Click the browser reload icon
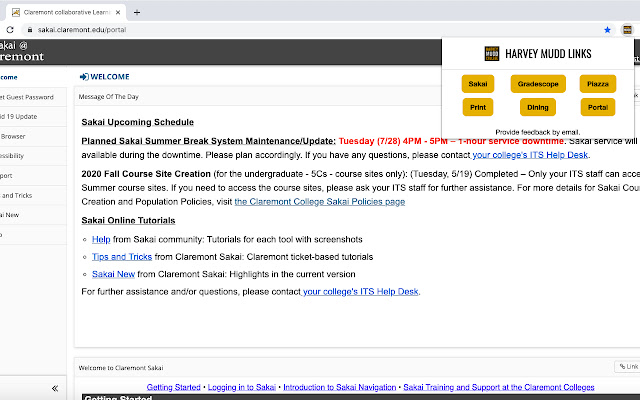Image resolution: width=640 pixels, height=400 pixels. [x=10, y=30]
